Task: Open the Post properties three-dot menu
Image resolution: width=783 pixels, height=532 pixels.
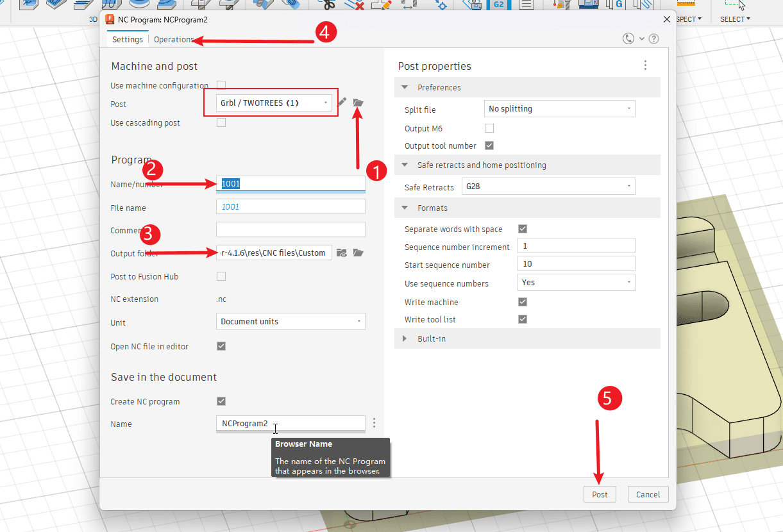Action: [645, 65]
